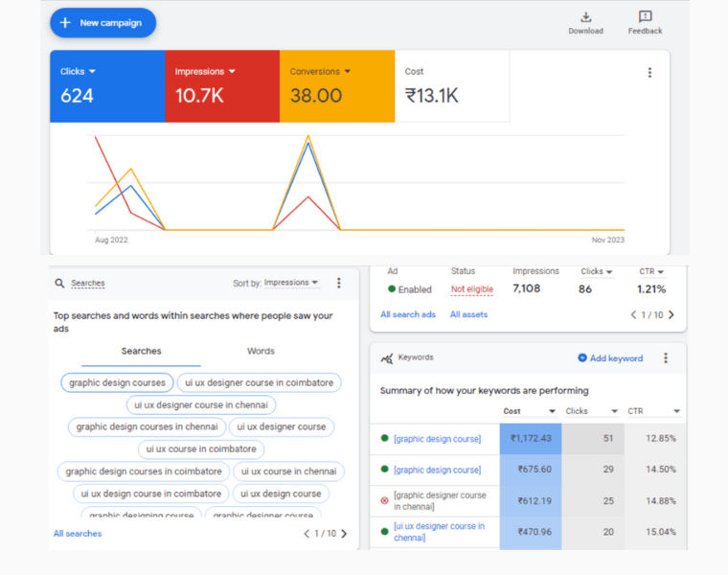Expand the Clicks metric dropdown
The image size is (728, 575).
point(92,72)
